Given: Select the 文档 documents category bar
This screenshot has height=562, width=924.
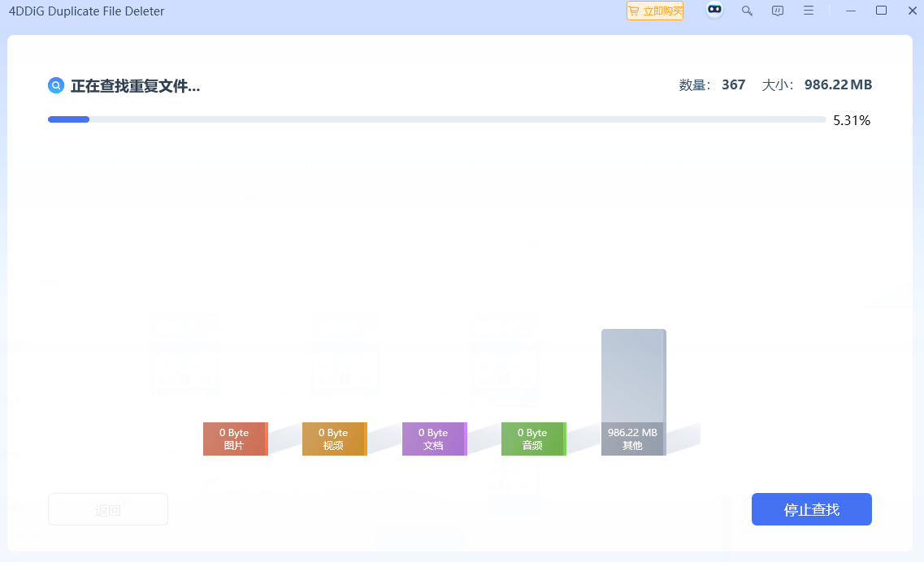Looking at the screenshot, I should (x=434, y=439).
